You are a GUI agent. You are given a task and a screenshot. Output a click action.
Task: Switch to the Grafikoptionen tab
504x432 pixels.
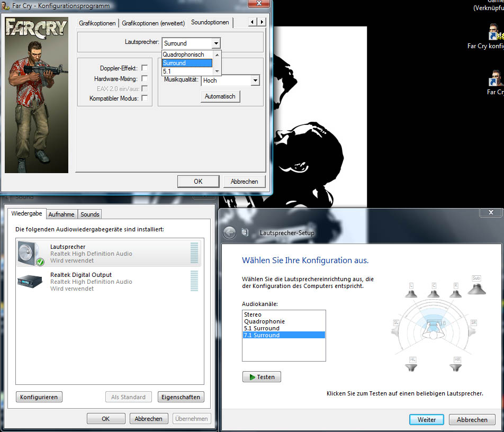click(97, 23)
